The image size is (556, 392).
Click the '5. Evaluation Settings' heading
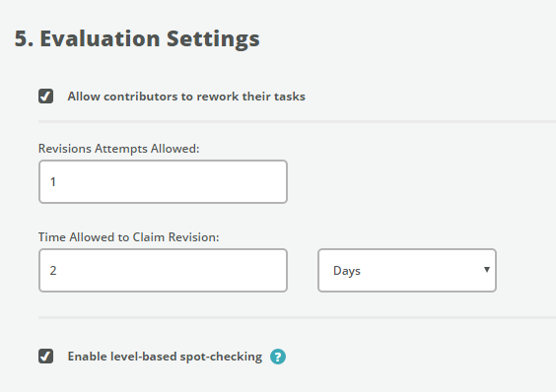(137, 39)
